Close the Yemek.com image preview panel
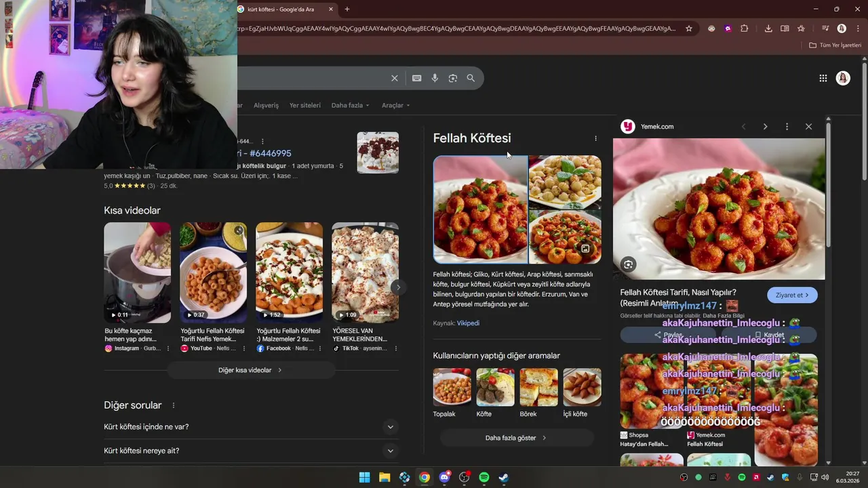Screen dimensions: 868x488 click(x=808, y=127)
